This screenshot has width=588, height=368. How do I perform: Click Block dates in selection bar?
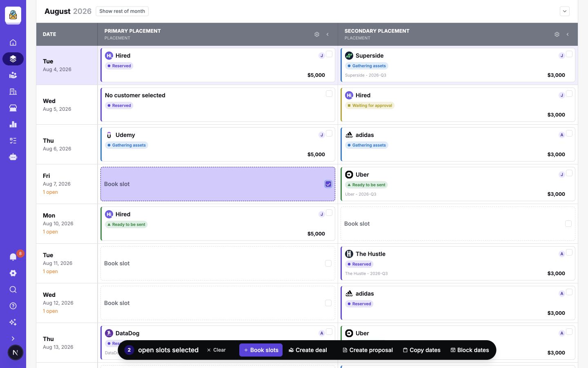click(x=470, y=350)
